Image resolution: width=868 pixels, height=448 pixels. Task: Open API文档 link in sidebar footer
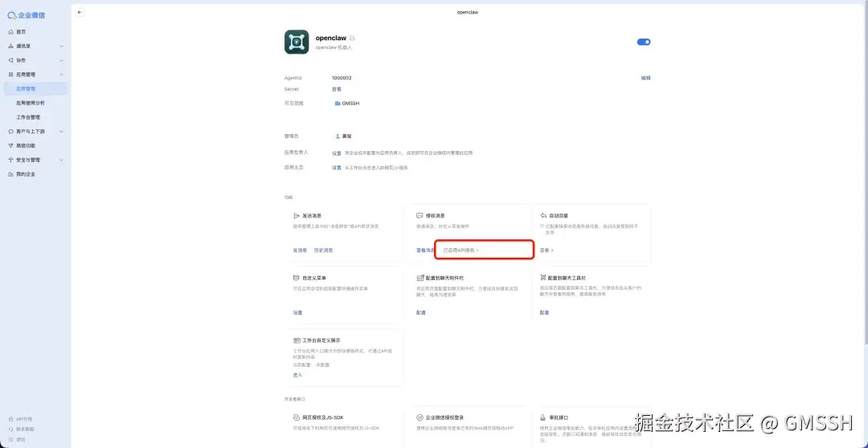tap(24, 419)
